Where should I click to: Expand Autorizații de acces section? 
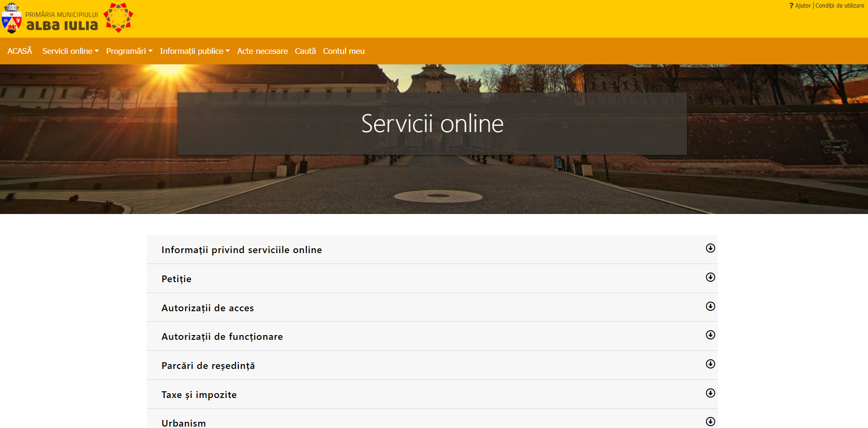point(432,307)
